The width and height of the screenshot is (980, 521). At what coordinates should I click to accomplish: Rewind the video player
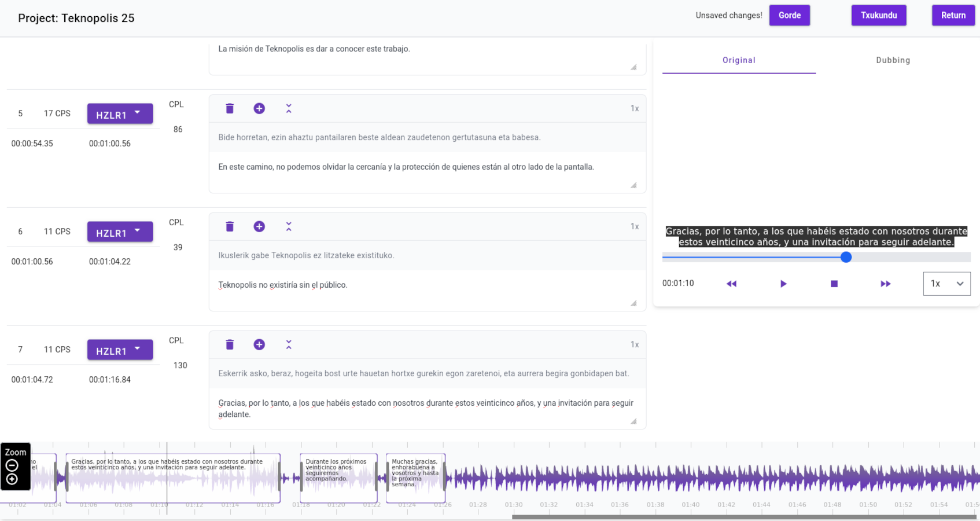tap(731, 284)
